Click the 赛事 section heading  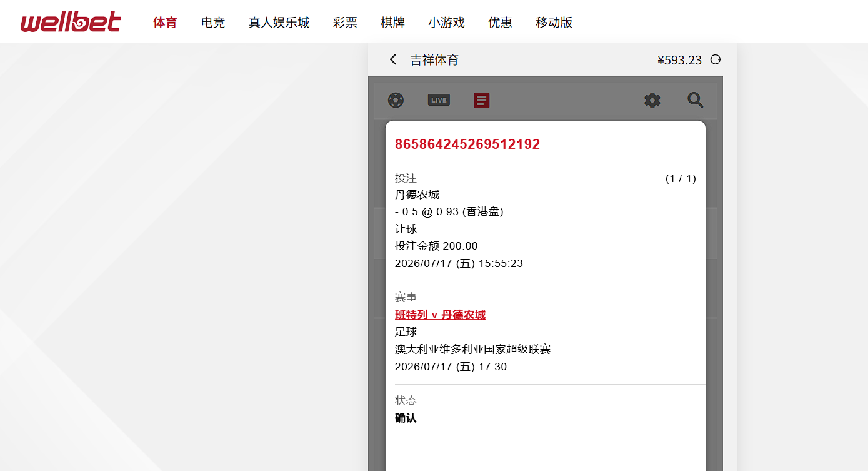tap(406, 297)
